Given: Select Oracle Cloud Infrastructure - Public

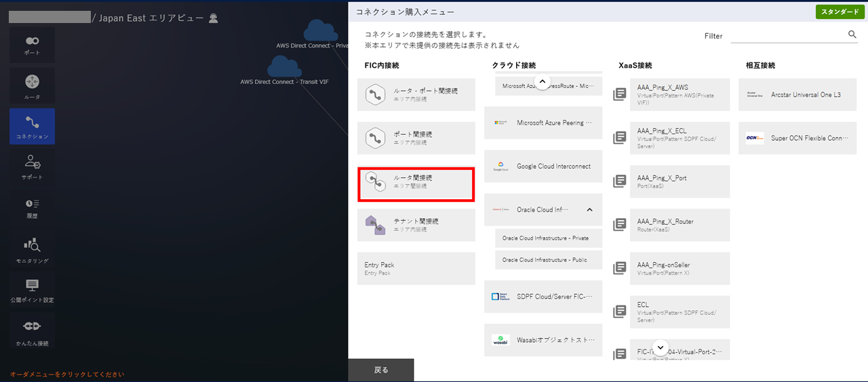Looking at the screenshot, I should click(x=549, y=260).
